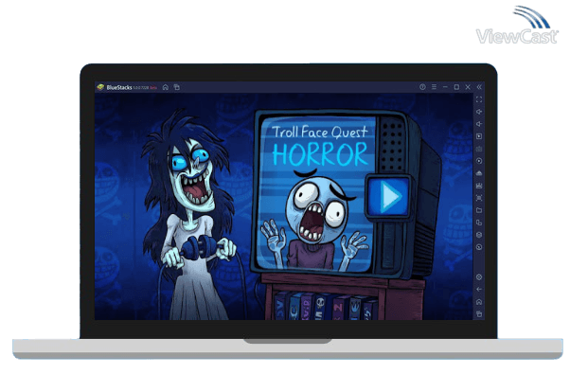Open recent apps icon at the sidebar bottom
Viewport: 570px width, 392px height.
pyautogui.click(x=479, y=314)
